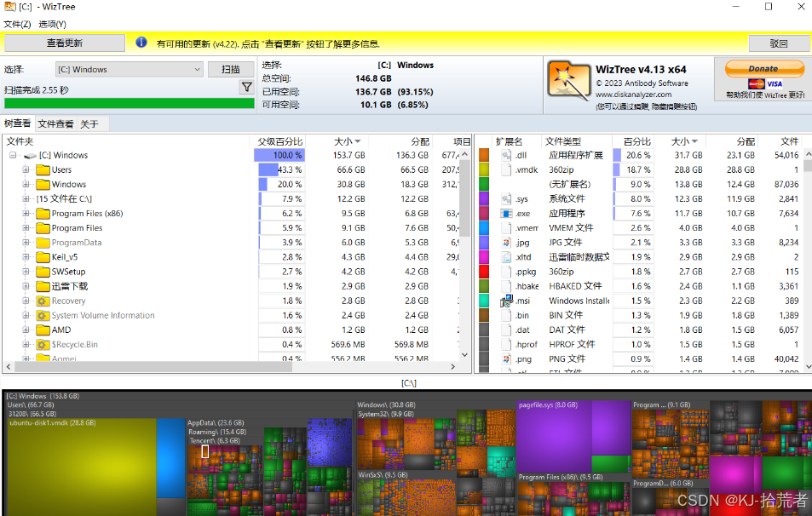This screenshot has width=812, height=516.
Task: Click the 扫描 scan button
Action: [231, 69]
